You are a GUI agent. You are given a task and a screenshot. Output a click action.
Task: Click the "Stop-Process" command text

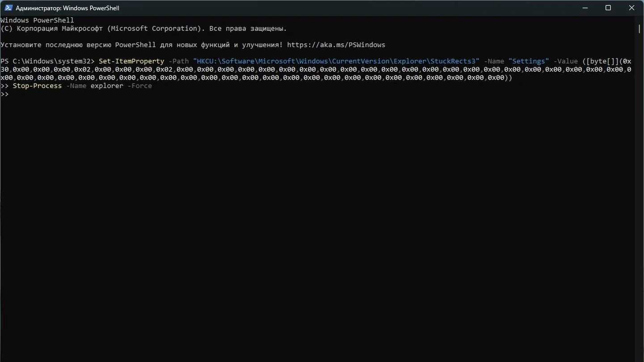coord(37,86)
